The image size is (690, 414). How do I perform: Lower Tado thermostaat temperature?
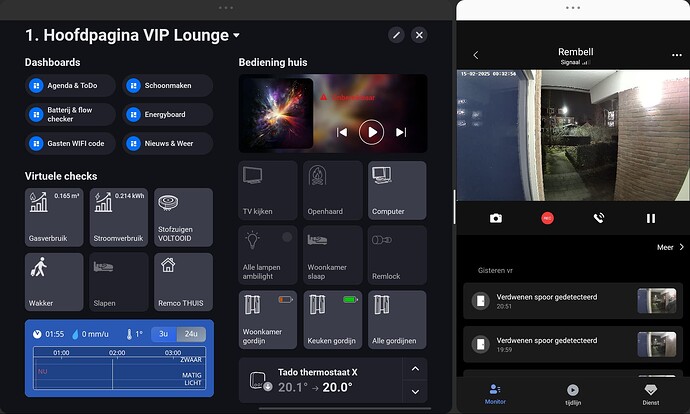coord(415,392)
